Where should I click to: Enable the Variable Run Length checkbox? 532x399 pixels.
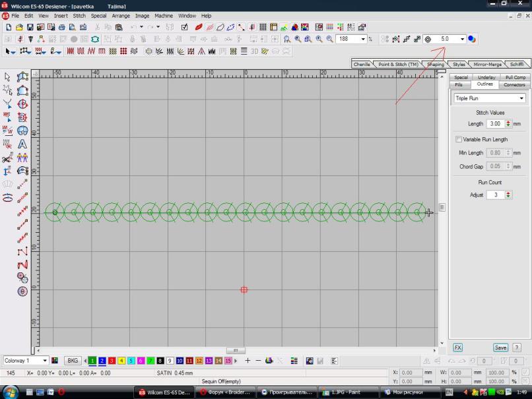(x=459, y=139)
